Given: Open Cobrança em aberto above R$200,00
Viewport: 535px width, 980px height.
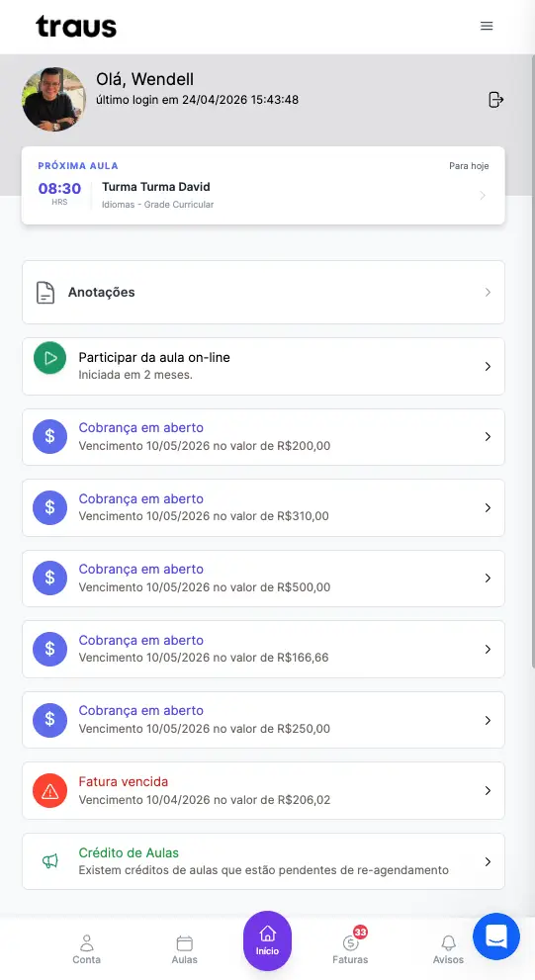Looking at the screenshot, I should (140, 428).
